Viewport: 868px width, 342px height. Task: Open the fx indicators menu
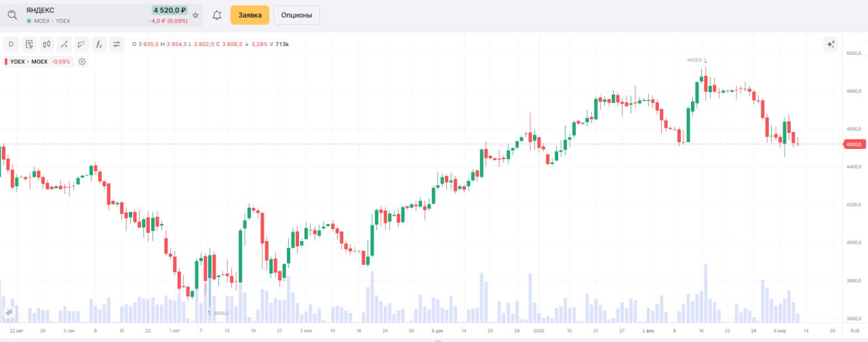[99, 44]
